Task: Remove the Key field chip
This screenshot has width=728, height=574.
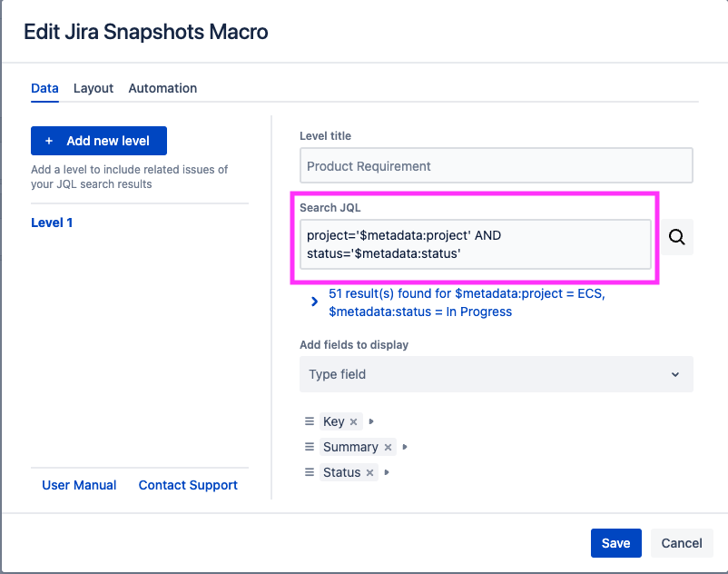Action: point(353,421)
